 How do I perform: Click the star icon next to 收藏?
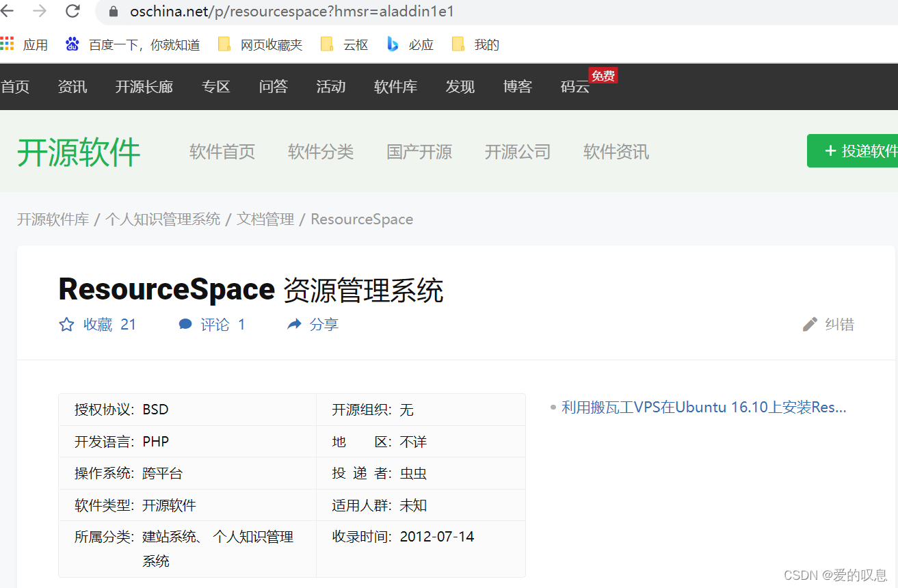click(66, 325)
